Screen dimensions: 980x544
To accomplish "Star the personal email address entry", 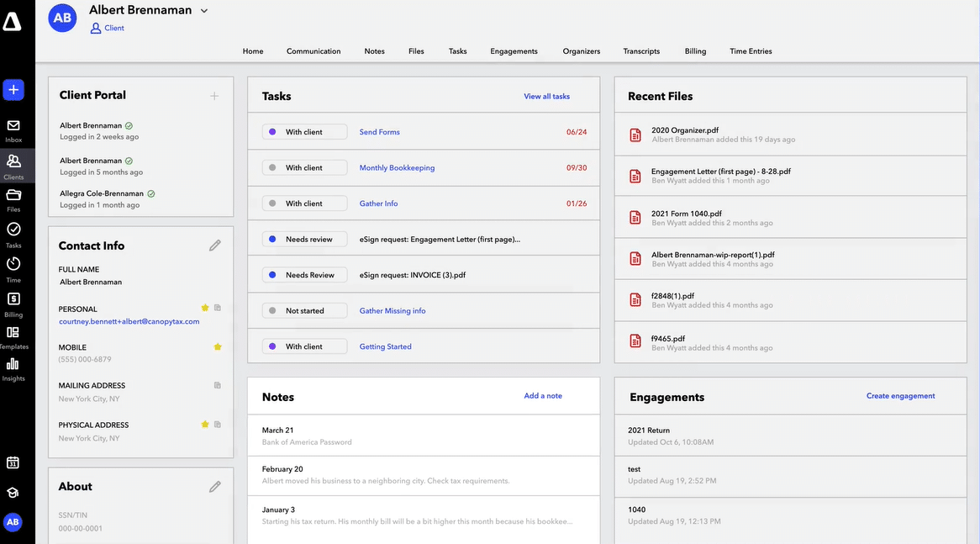I will [x=206, y=309].
